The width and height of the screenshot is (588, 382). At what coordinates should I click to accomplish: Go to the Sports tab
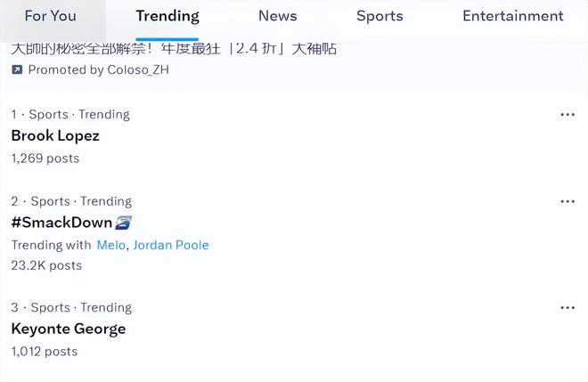(x=380, y=16)
